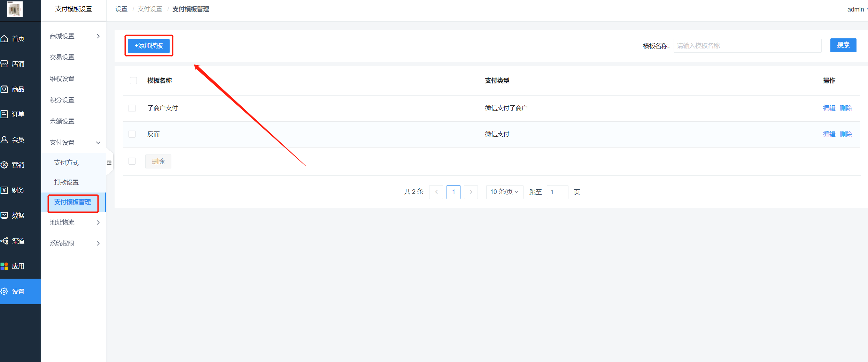Open the finance (财务) yen icon
This screenshot has height=362, width=868.
point(5,190)
